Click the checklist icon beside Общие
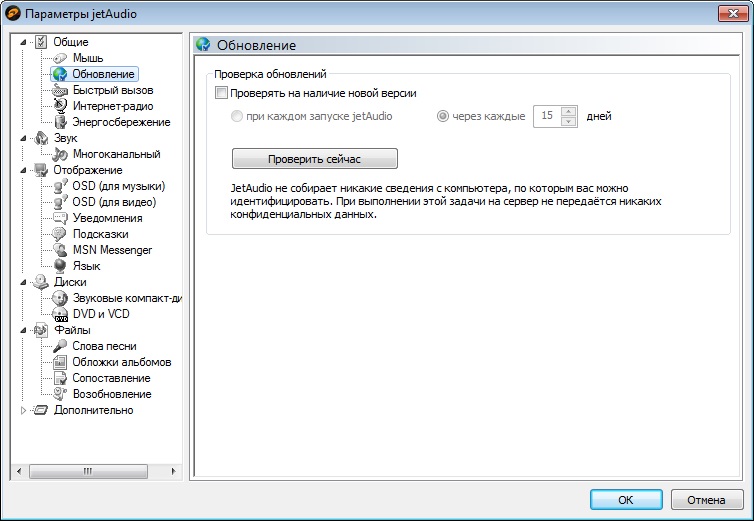Viewport: 754px width, 521px height. pyautogui.click(x=41, y=42)
